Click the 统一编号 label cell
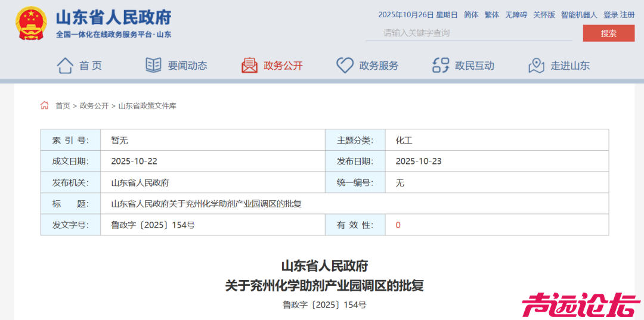The image size is (644, 320). pyautogui.click(x=355, y=183)
